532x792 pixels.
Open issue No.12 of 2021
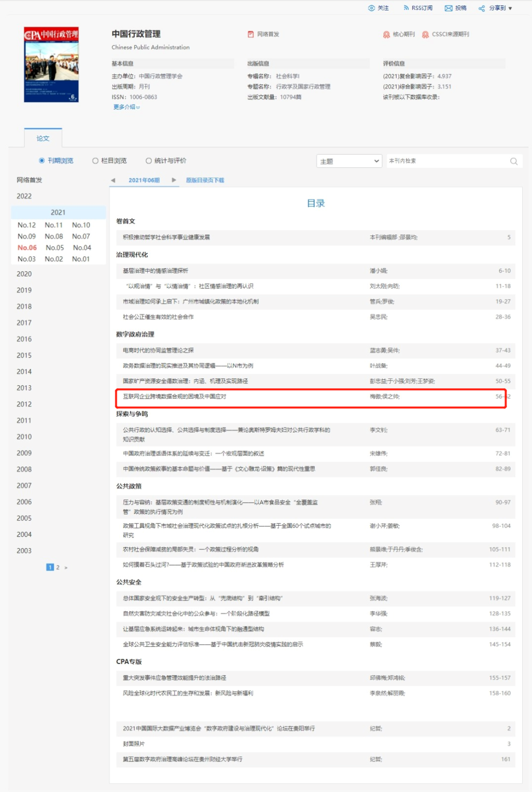click(x=27, y=225)
